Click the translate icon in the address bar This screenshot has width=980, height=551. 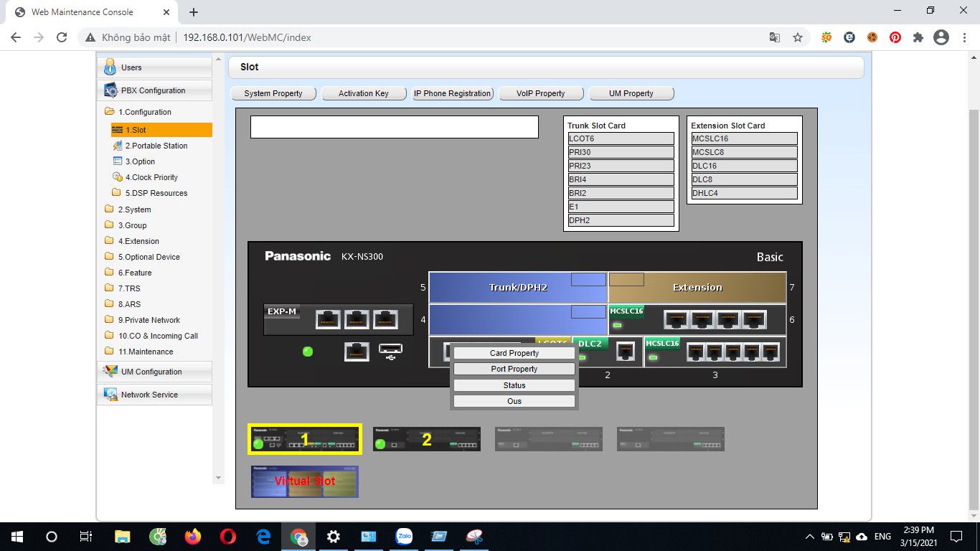(775, 37)
